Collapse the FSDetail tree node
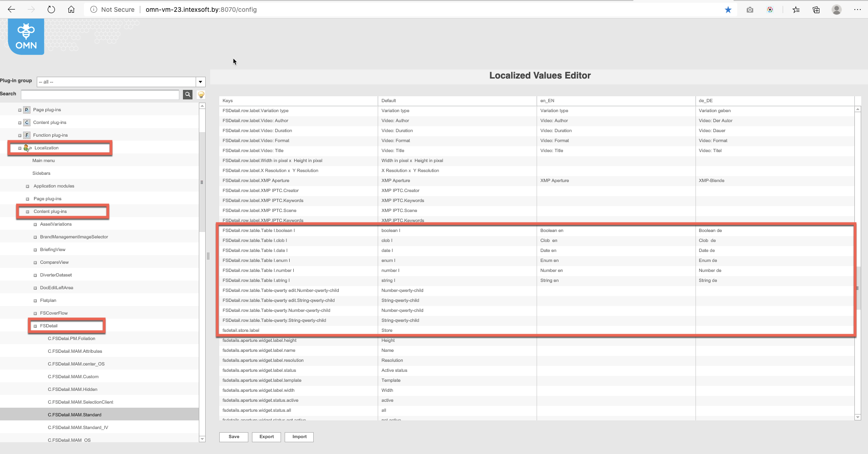This screenshot has width=868, height=454. click(35, 326)
